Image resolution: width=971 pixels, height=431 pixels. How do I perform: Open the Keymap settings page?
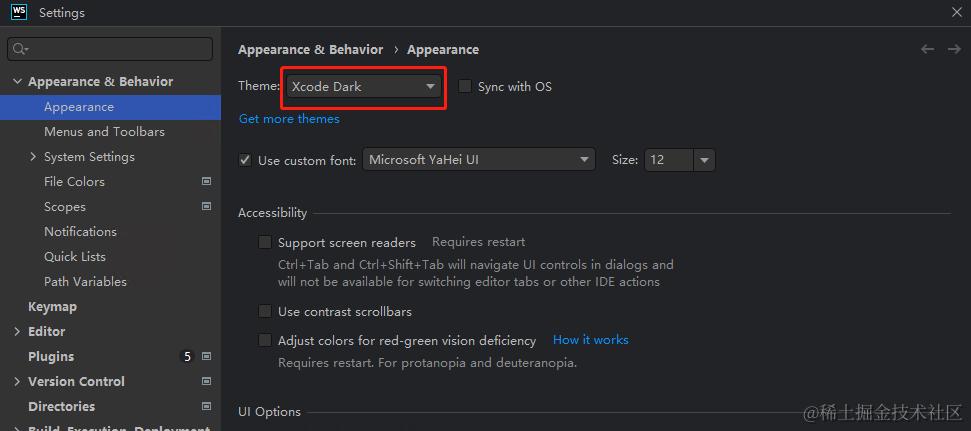[x=52, y=306]
